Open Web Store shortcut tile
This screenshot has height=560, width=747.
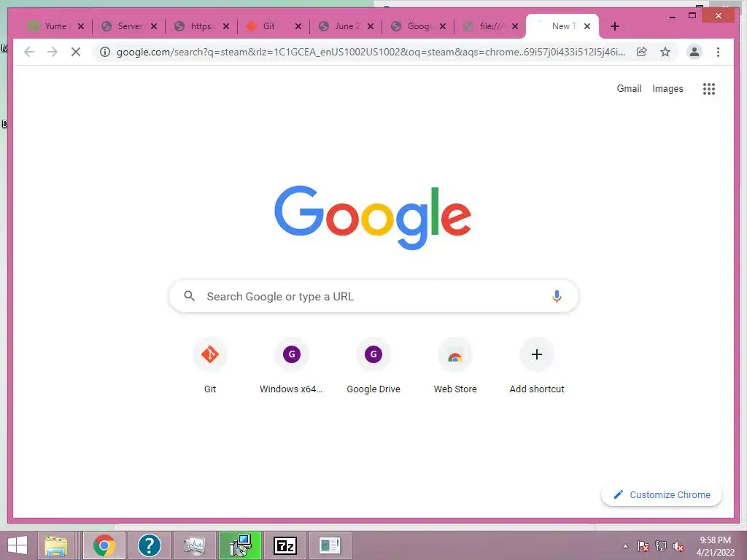pyautogui.click(x=455, y=366)
